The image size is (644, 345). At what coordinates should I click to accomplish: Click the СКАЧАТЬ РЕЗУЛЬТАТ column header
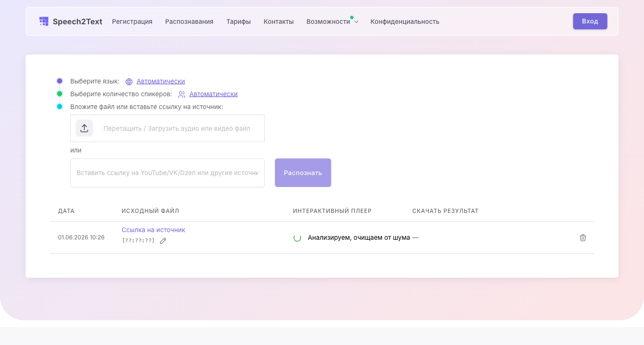pos(446,211)
